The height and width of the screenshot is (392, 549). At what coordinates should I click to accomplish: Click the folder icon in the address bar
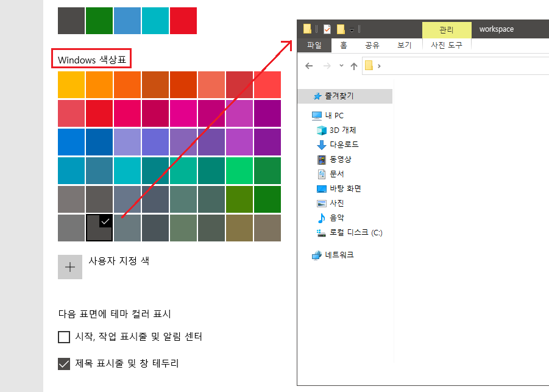(369, 65)
